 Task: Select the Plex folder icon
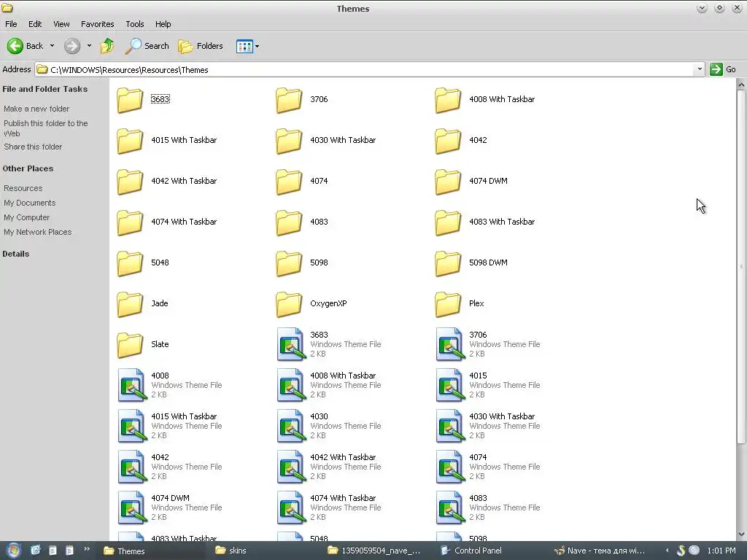click(x=448, y=304)
